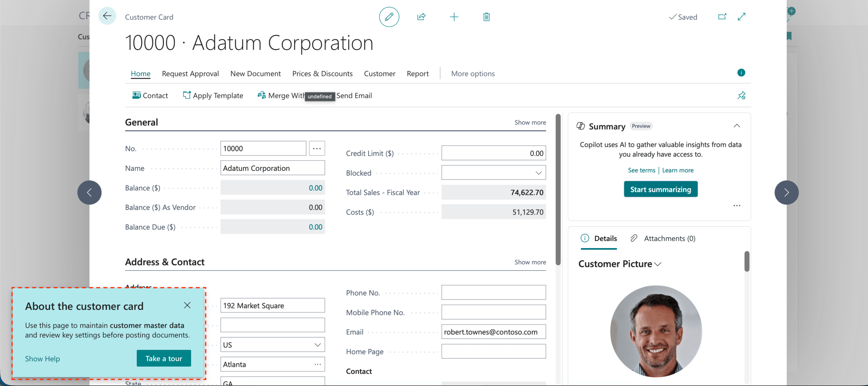Click into the Phone No. field
Viewport: 868px width, 386px height.
pyautogui.click(x=493, y=293)
